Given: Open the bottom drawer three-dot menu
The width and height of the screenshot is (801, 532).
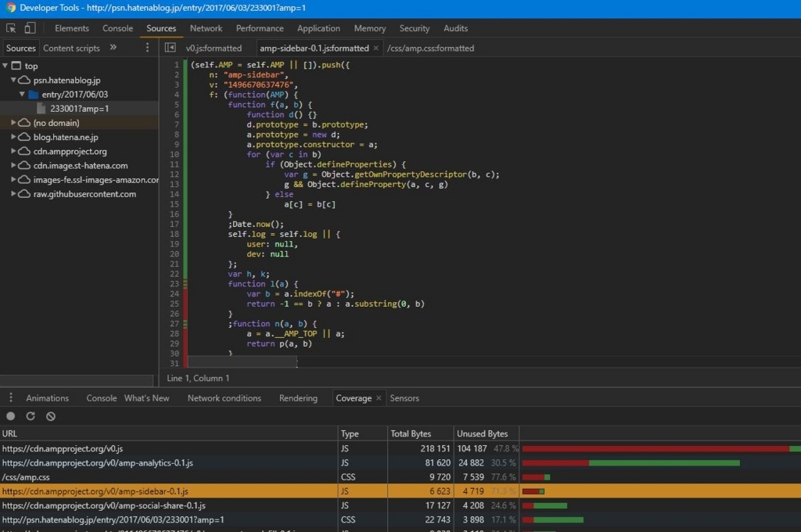Looking at the screenshot, I should pos(11,398).
